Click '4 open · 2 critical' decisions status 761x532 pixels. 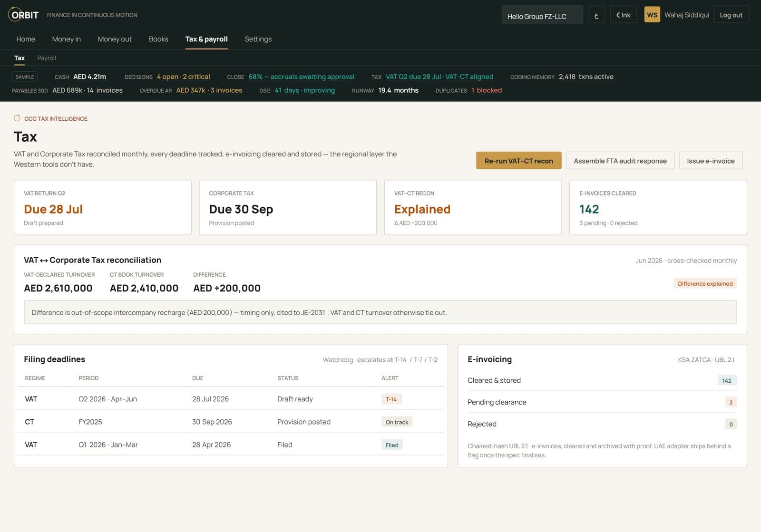coord(184,77)
